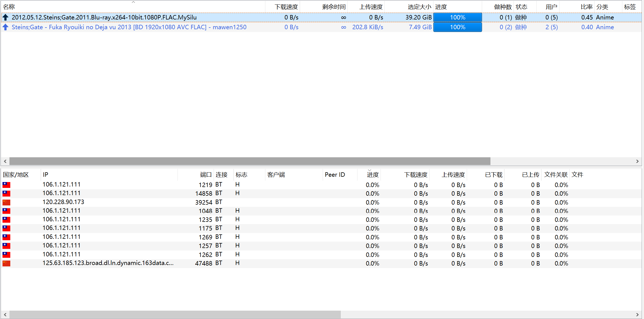The width and height of the screenshot is (644, 319).
Task: Sort torrents by 名称 column header
Action: click(133, 7)
